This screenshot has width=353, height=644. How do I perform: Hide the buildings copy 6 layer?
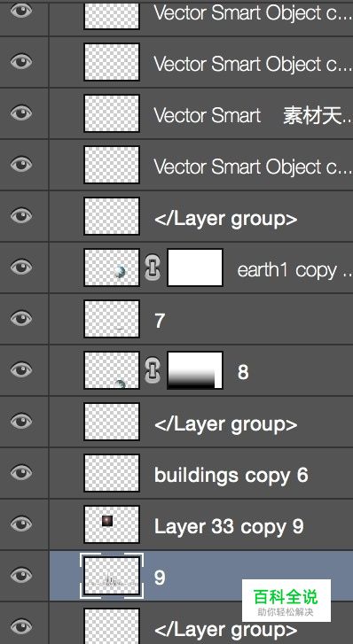21,472
